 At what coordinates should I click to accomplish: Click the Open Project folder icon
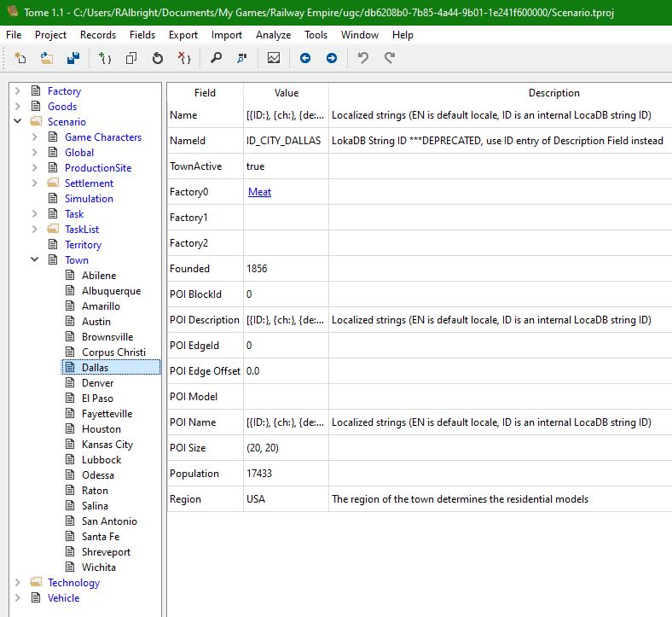(47, 58)
